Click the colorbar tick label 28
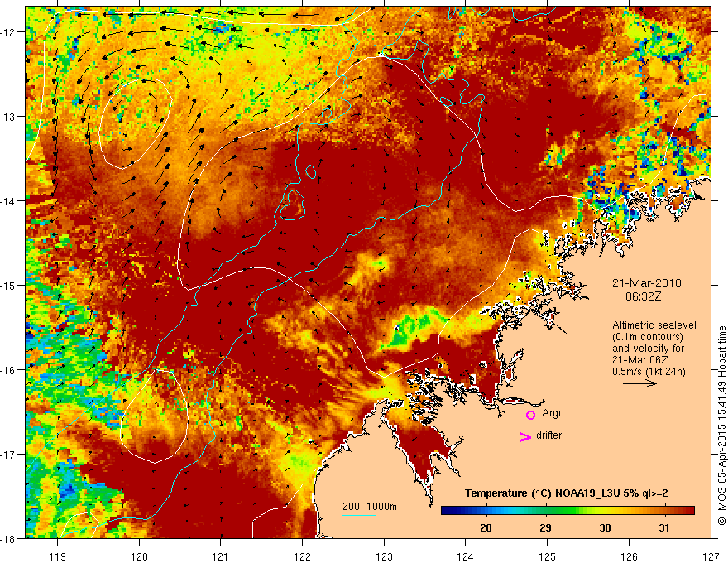 486,528
